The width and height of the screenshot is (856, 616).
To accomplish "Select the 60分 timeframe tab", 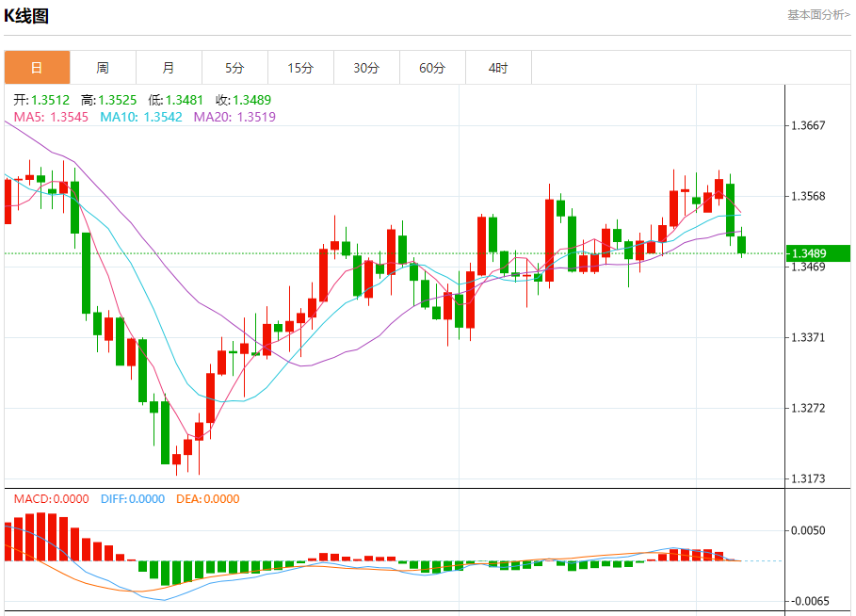I will 433,68.
